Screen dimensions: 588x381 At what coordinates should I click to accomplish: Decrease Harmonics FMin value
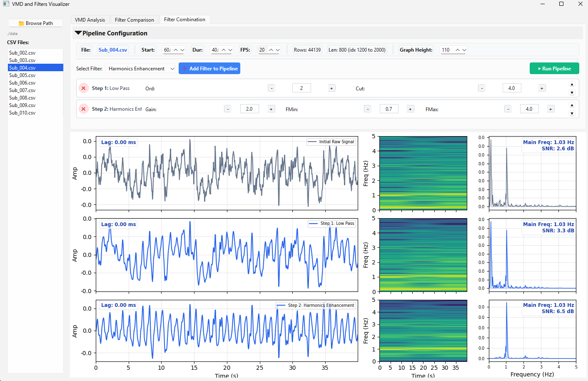pyautogui.click(x=367, y=109)
